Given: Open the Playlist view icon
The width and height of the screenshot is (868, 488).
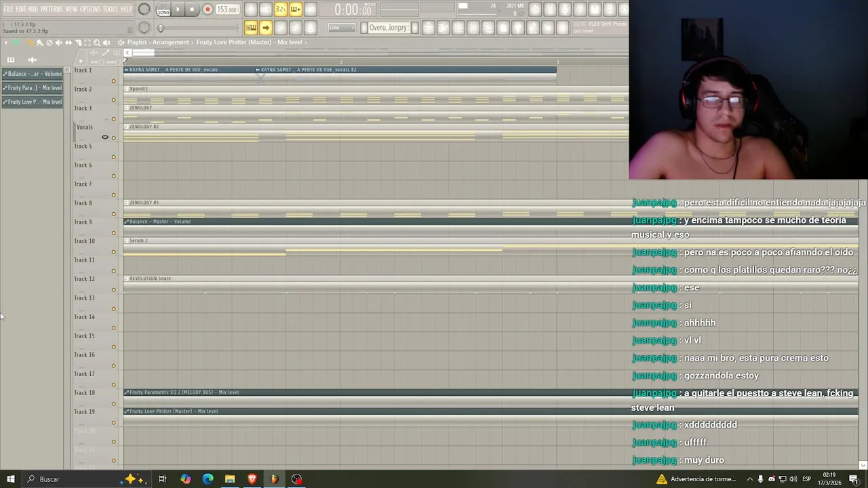Looking at the screenshot, I should point(429,28).
